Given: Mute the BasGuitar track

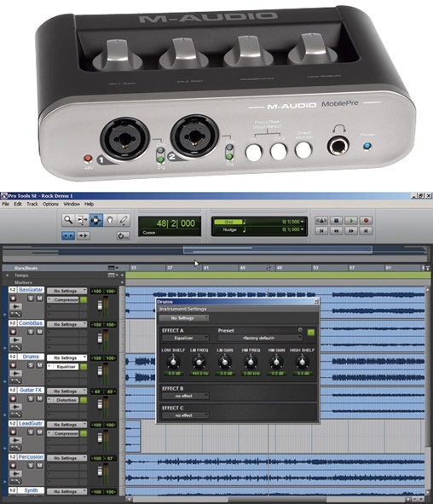Looking at the screenshot, I should [x=39, y=298].
